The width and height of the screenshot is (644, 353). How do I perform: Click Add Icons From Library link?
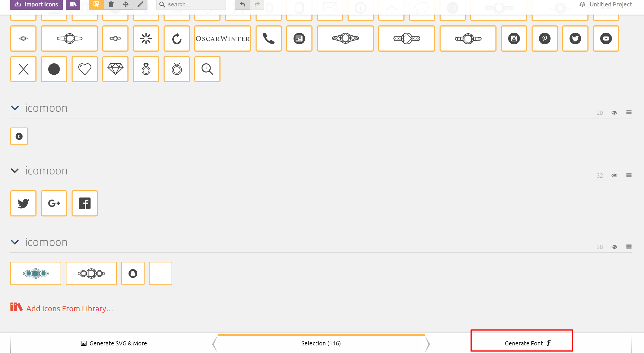pyautogui.click(x=70, y=309)
